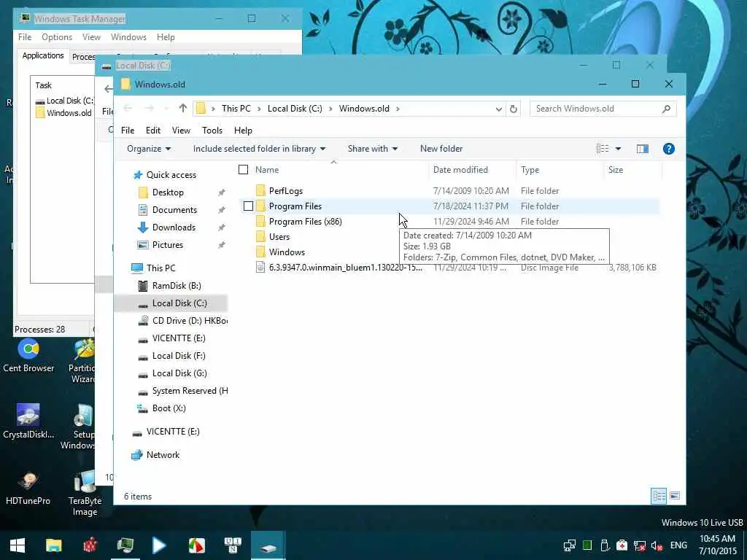Click the Help question mark icon

pos(668,149)
